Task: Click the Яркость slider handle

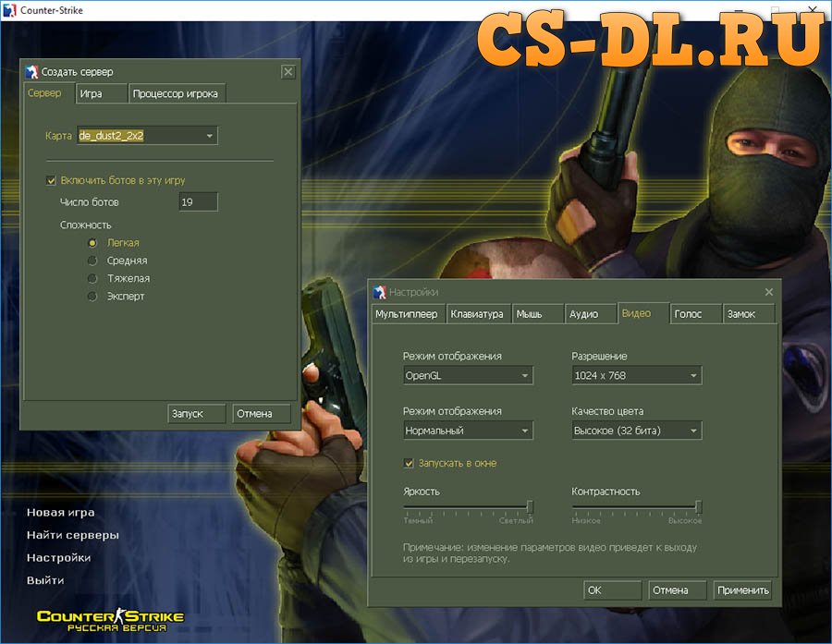Action: click(x=529, y=507)
